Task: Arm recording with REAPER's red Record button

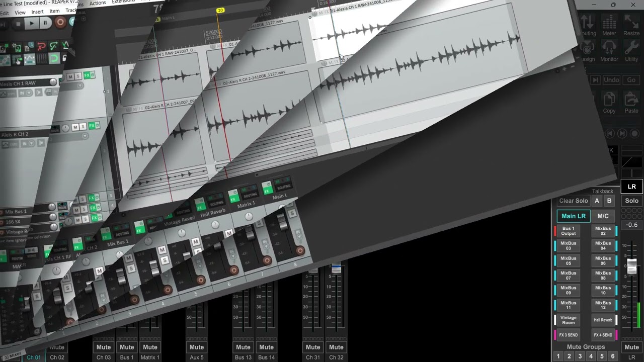Action: (x=60, y=22)
